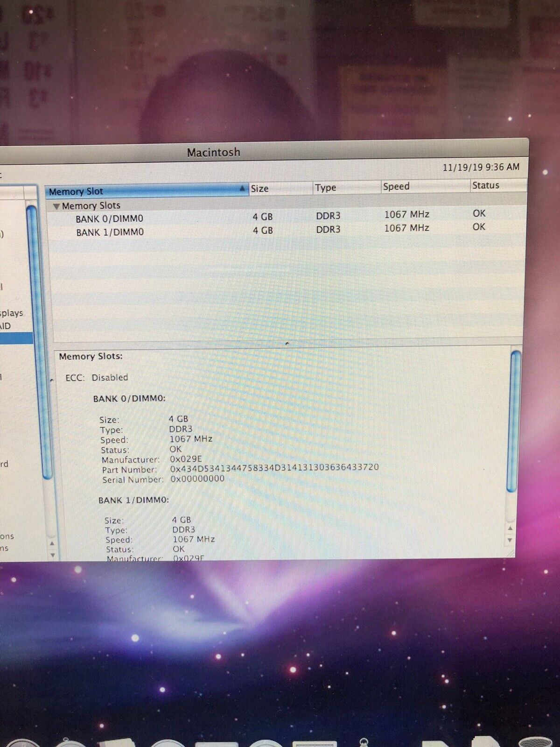Viewport: 560px width, 747px height.
Task: Click the detail pane scroll down arrow
Action: [x=510, y=540]
